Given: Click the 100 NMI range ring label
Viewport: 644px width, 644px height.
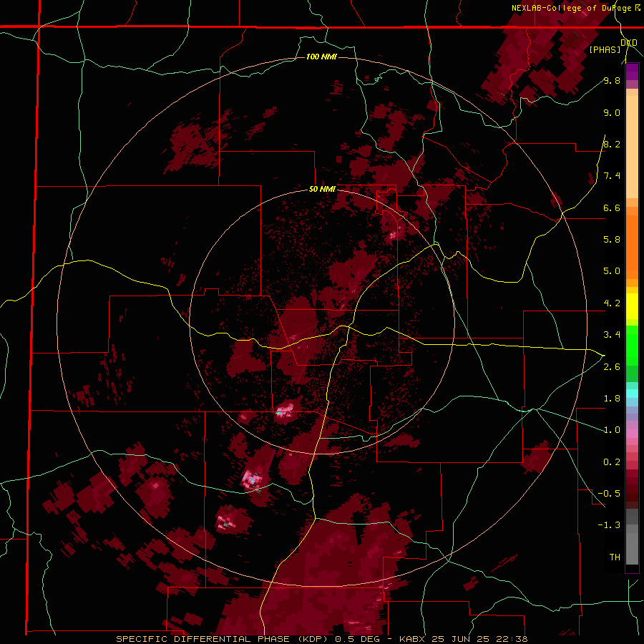Looking at the screenshot, I should (x=321, y=57).
